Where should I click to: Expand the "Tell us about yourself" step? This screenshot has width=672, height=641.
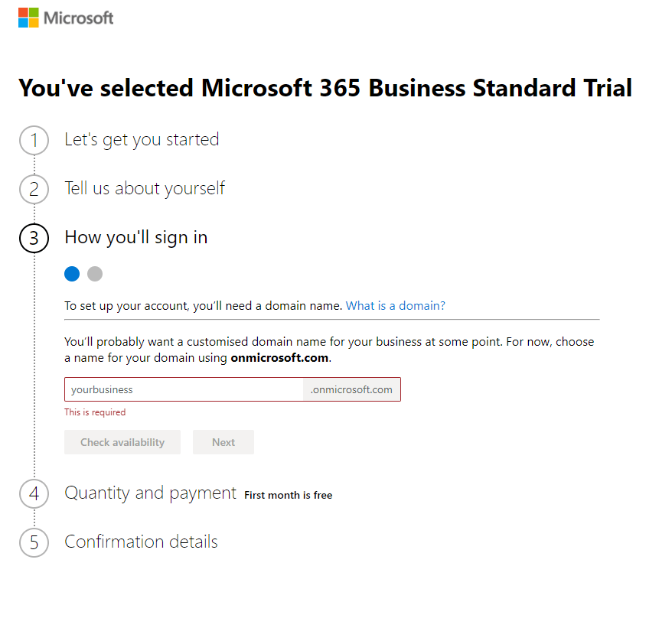(145, 188)
